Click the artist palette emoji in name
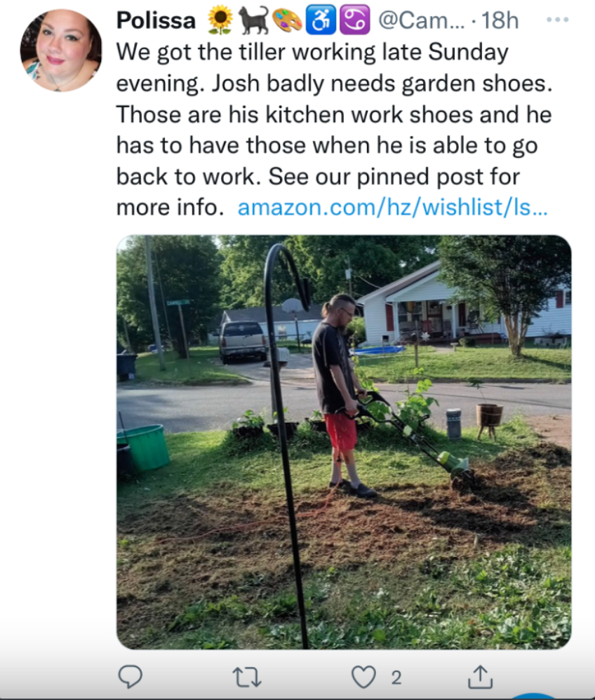The image size is (595, 700). click(287, 20)
